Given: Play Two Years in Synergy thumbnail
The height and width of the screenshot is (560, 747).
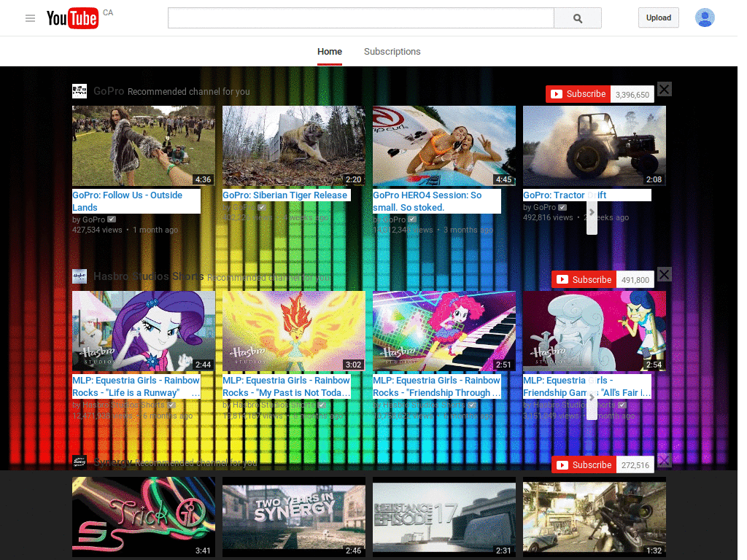Looking at the screenshot, I should pos(294,517).
